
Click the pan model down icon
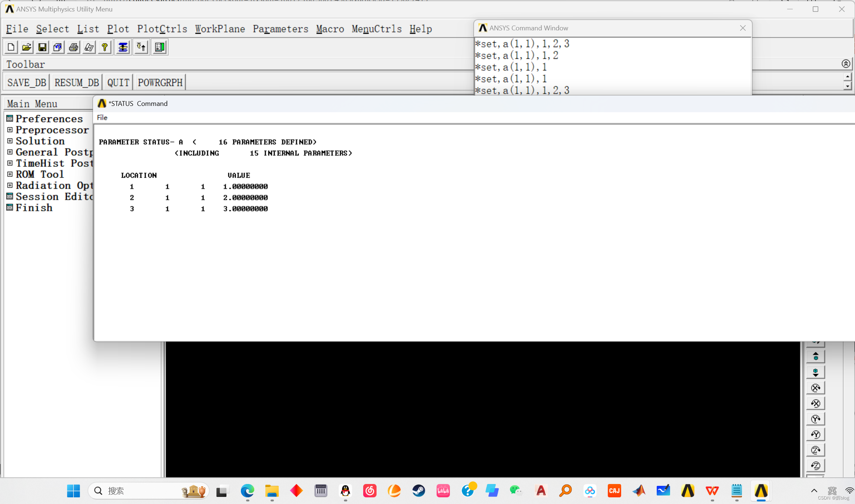click(815, 373)
